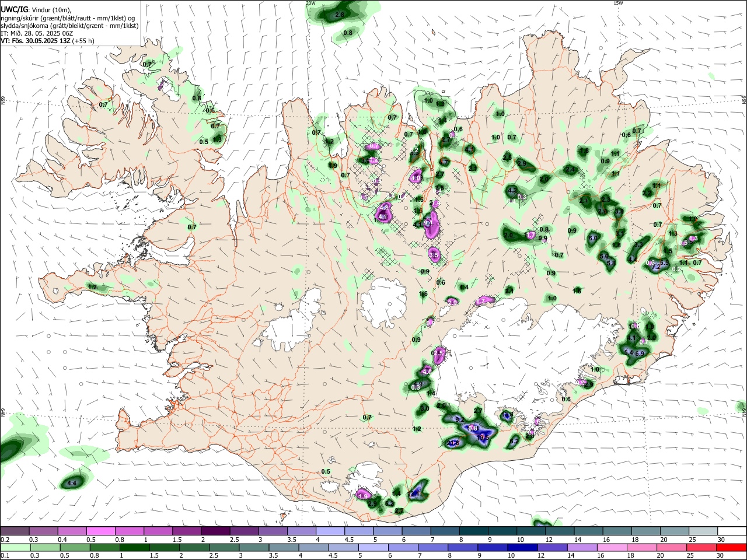Select the darkest purple 2–2.5 snow legend swatch
Viewport: 747px width, 560px height.
pyautogui.click(x=215, y=531)
